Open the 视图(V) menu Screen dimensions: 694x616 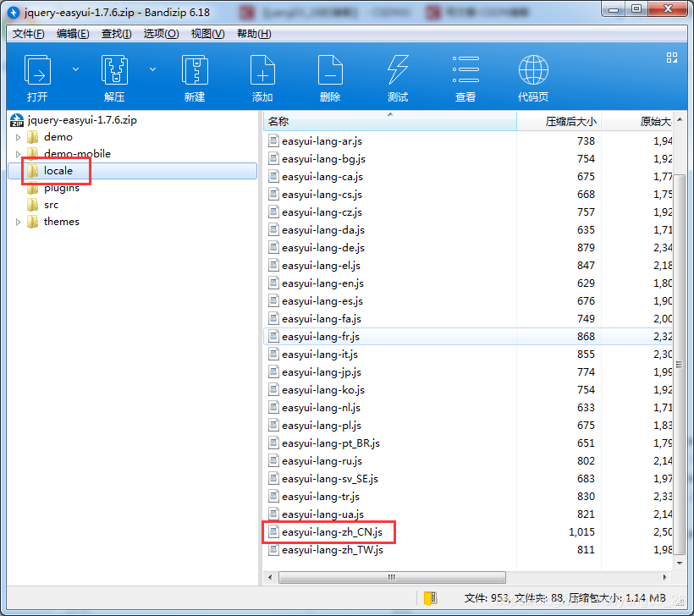207,34
